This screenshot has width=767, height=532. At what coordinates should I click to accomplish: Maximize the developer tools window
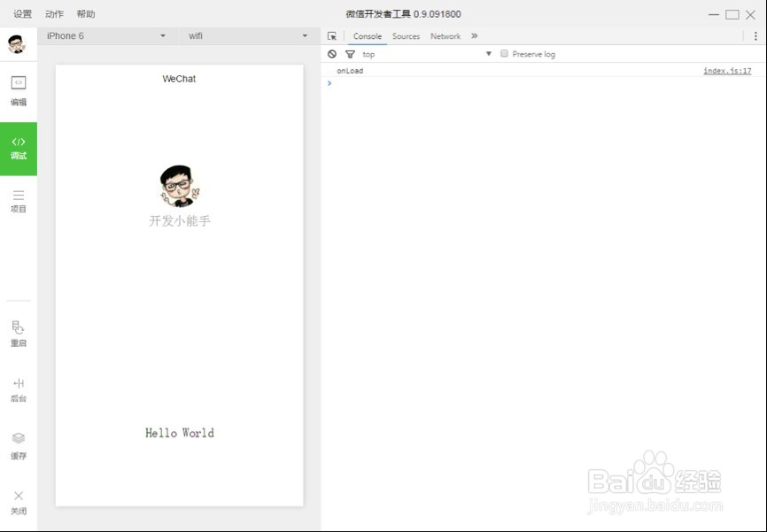(732, 15)
